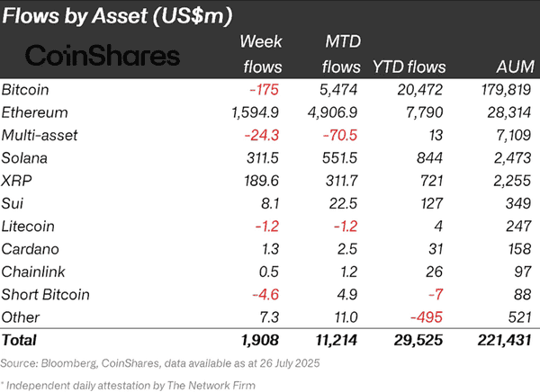Click the "Flows by Asset (US$m)" title
The image size is (540, 392).
point(117,15)
